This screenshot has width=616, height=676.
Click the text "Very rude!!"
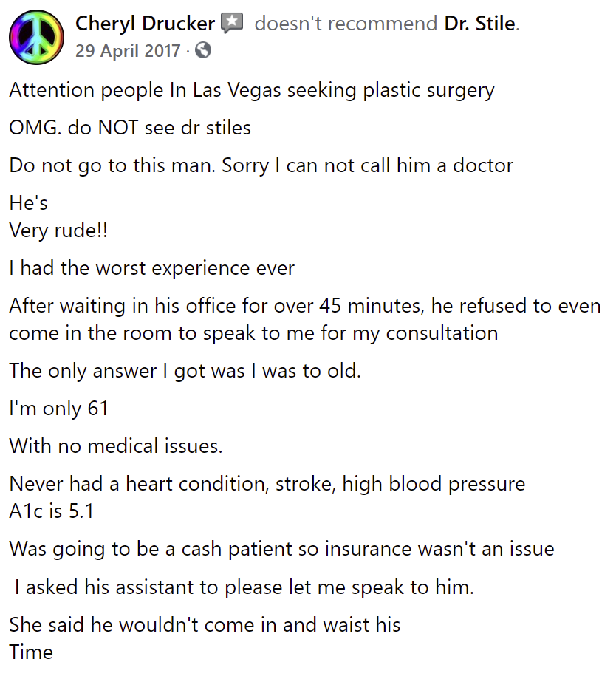click(x=58, y=231)
